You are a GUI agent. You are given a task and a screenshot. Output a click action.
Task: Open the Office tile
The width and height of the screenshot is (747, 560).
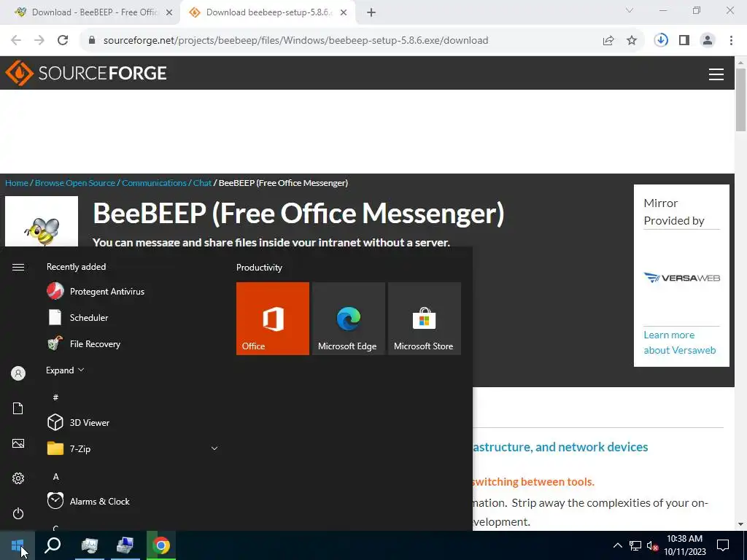[x=273, y=319]
